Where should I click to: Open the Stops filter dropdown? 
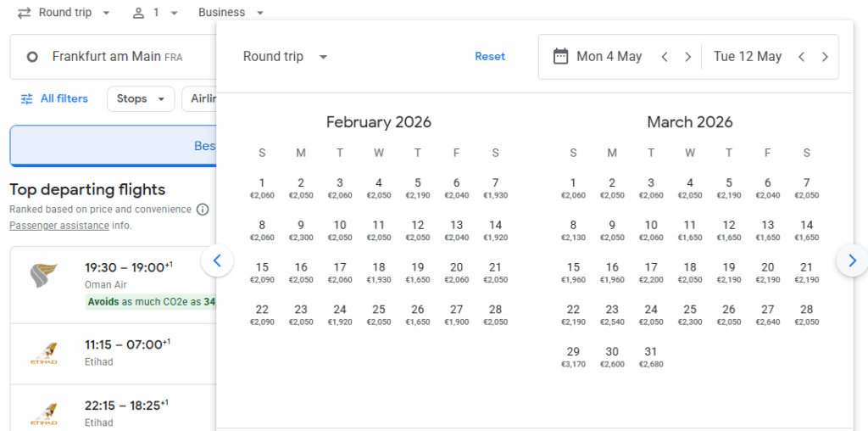click(141, 98)
